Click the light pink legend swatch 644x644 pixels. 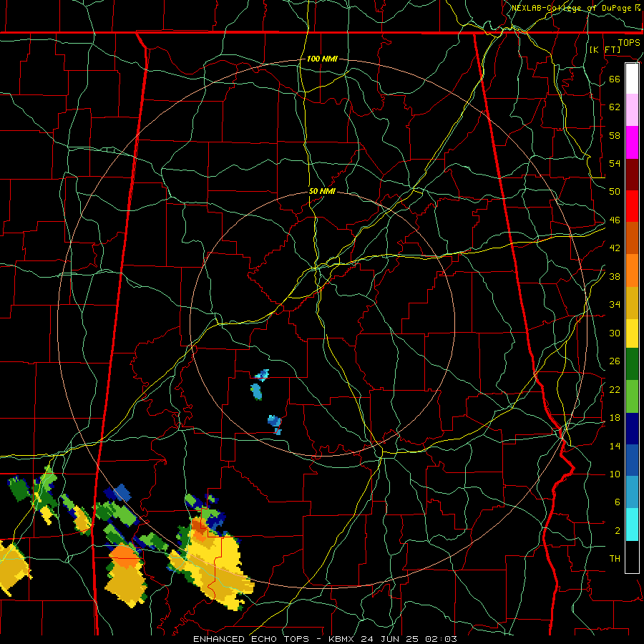coord(632,110)
